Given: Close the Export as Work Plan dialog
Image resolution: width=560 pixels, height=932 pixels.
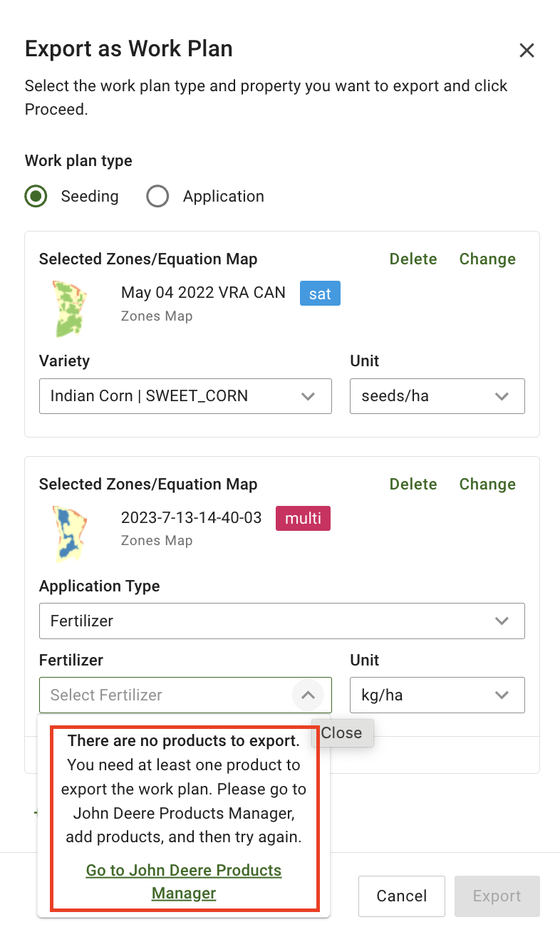Looking at the screenshot, I should 527,51.
